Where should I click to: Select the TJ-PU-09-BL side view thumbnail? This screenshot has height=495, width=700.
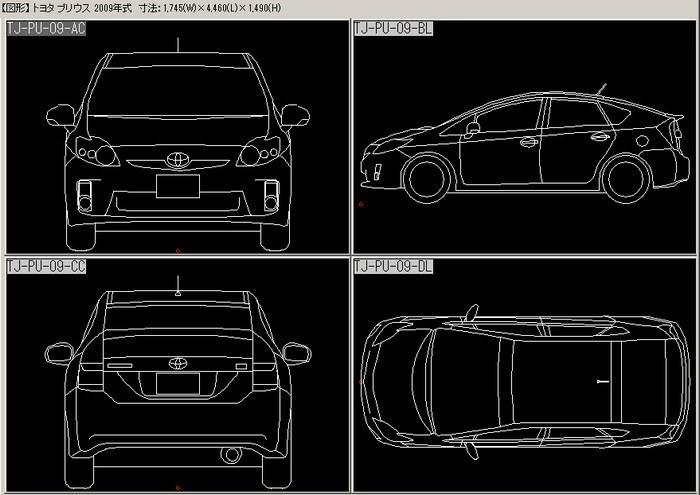click(525, 137)
